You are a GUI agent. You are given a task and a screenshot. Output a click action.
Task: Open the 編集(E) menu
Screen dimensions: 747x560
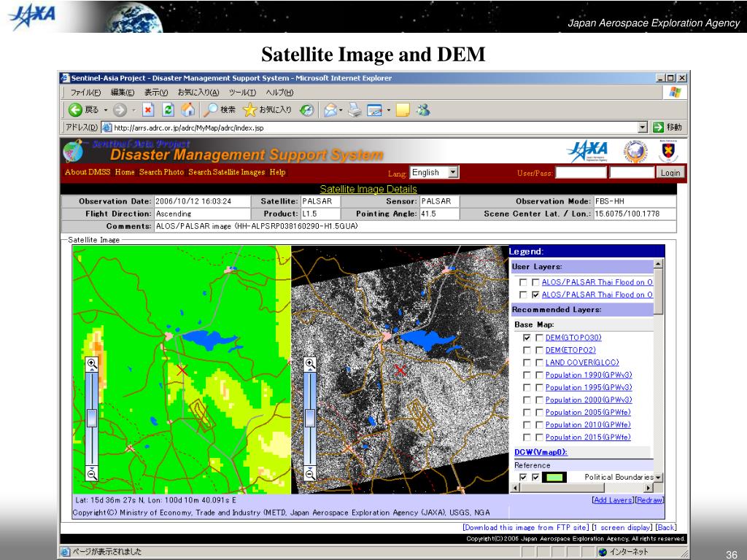123,93
